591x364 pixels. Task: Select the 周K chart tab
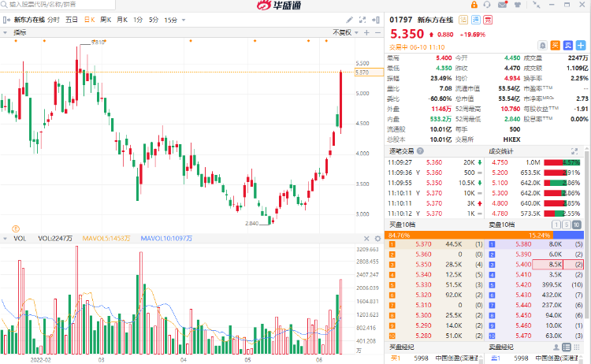tap(106, 20)
